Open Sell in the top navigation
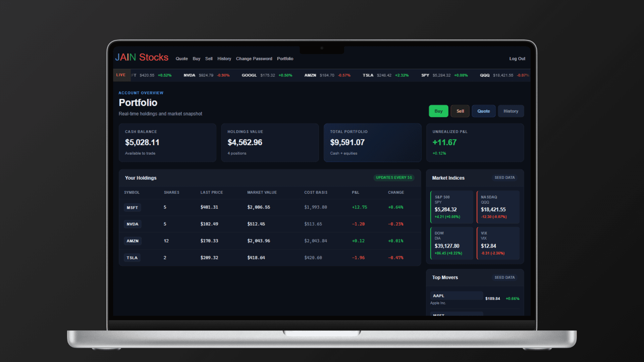 tap(209, 59)
